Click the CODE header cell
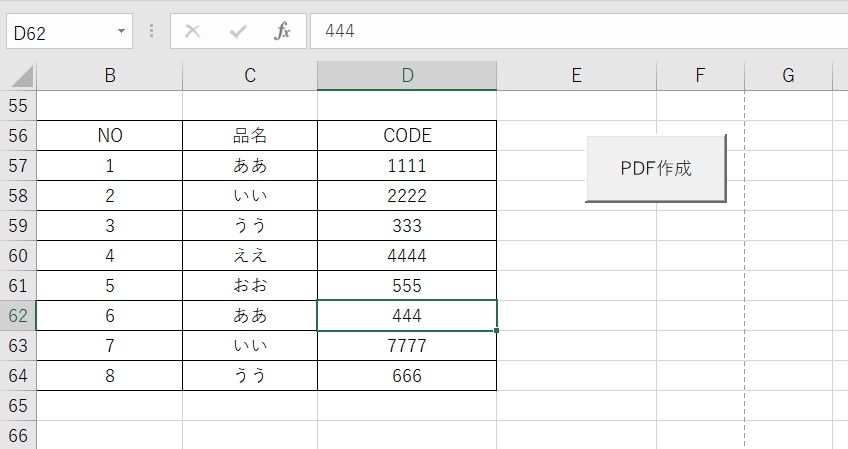Screen dimensions: 848x449 [x=407, y=135]
